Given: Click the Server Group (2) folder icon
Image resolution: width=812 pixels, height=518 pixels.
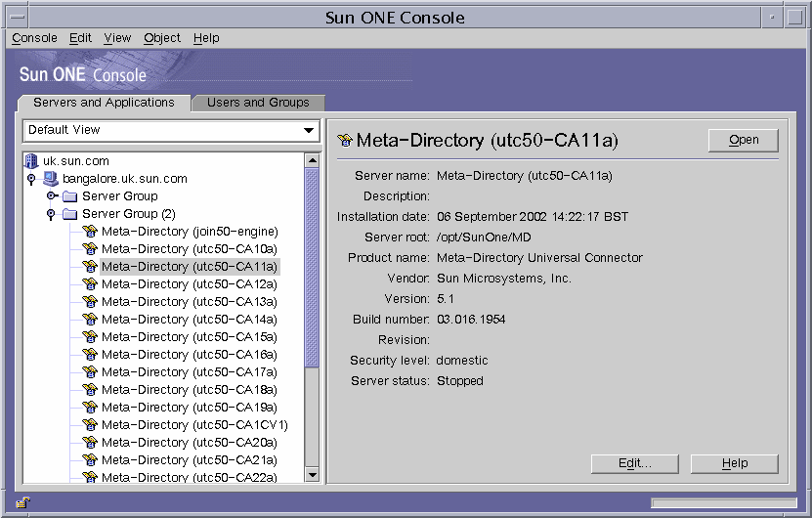Looking at the screenshot, I should tap(69, 214).
